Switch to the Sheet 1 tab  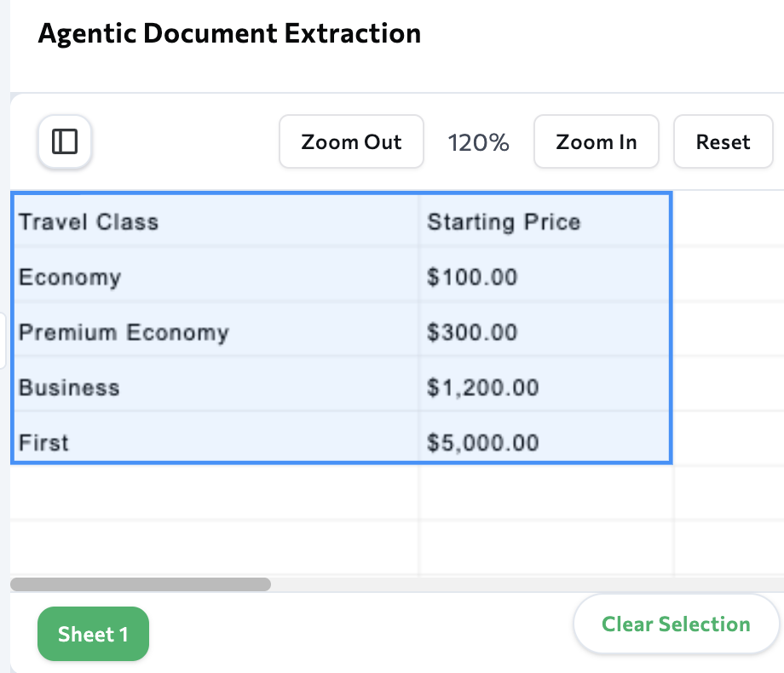(93, 634)
